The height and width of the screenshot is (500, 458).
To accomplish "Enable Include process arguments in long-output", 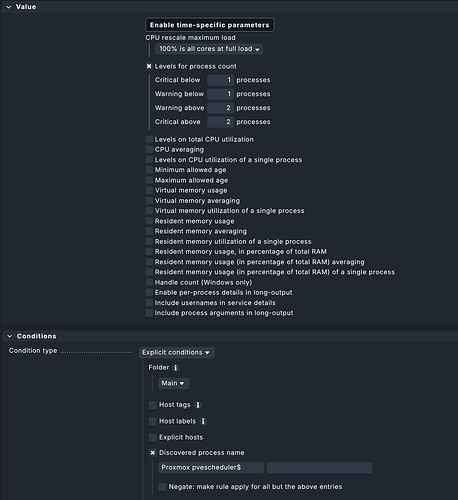I will (x=149, y=313).
